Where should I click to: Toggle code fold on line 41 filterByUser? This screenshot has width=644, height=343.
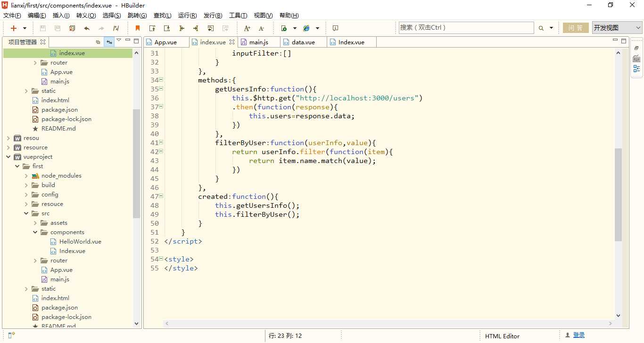[x=161, y=142]
